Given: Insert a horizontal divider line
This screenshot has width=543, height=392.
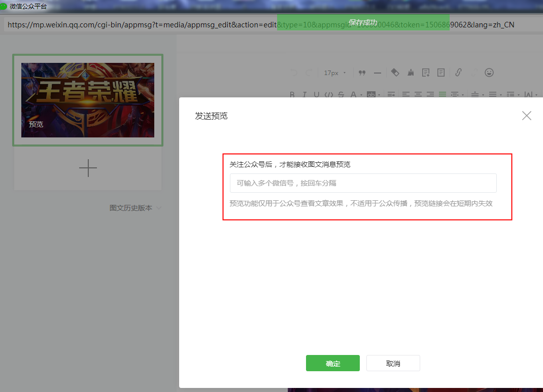Looking at the screenshot, I should click(378, 73).
